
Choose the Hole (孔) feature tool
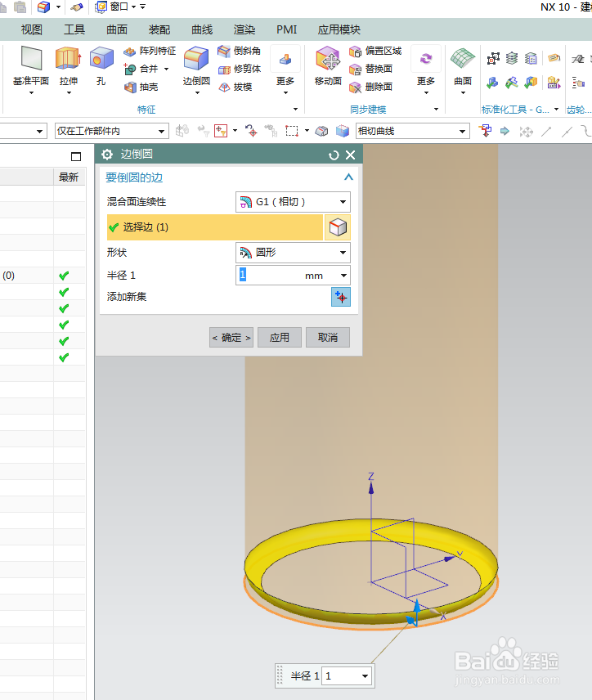101,66
